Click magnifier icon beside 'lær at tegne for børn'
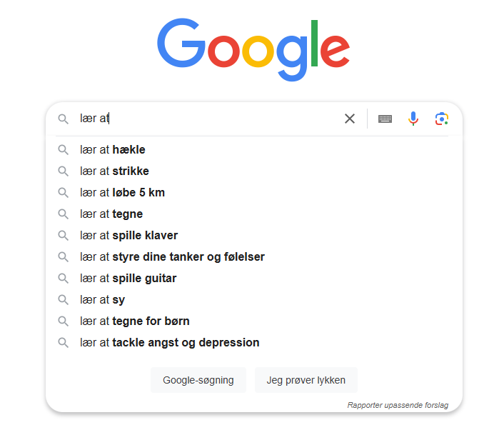 click(64, 321)
